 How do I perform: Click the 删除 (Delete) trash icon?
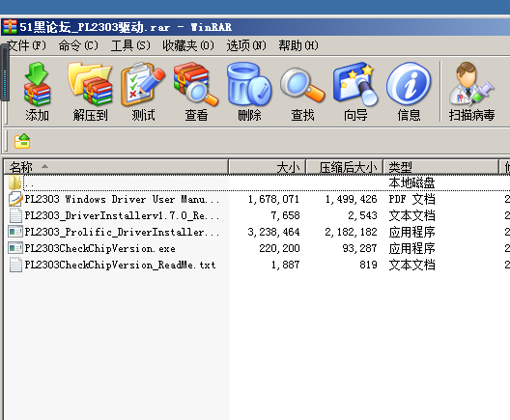(x=249, y=91)
